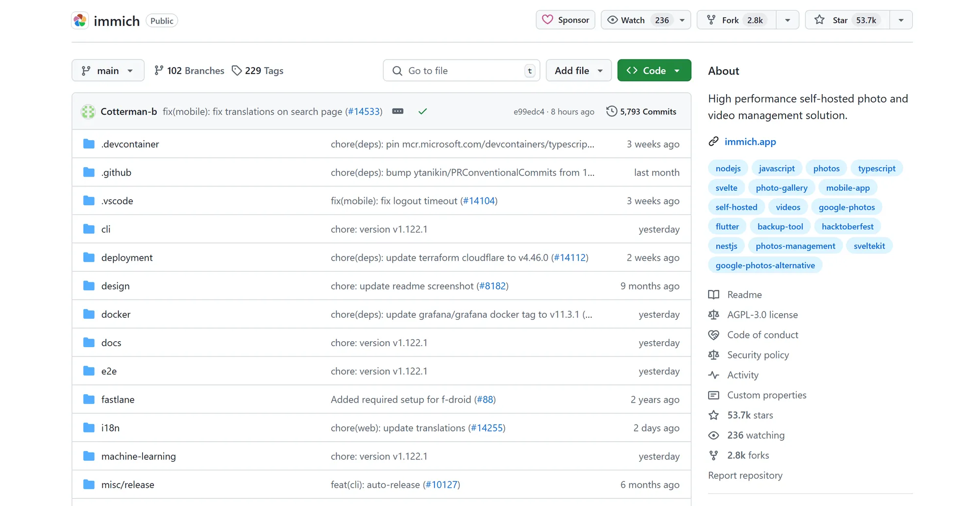Click the eye icon on the Watch button

[x=612, y=20]
